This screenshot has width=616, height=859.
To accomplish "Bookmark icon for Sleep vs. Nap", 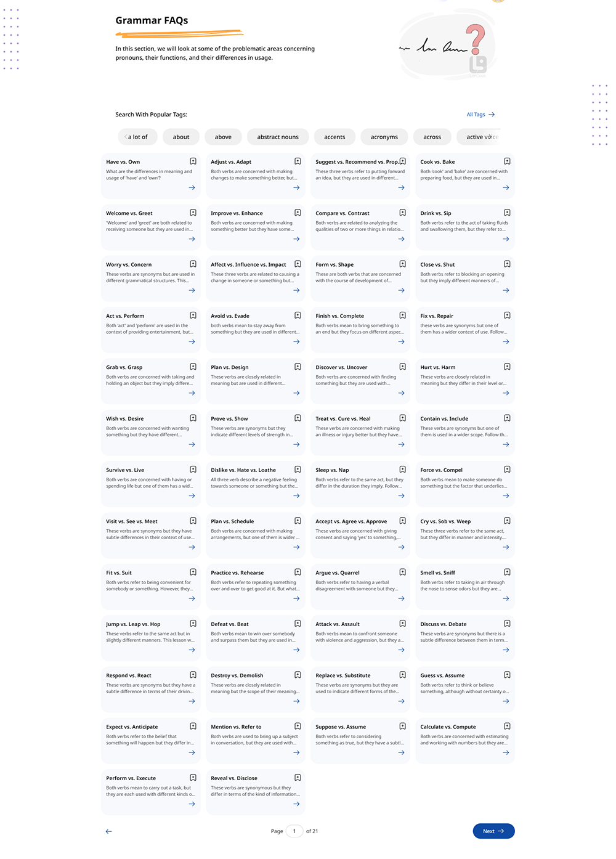I will [x=402, y=470].
